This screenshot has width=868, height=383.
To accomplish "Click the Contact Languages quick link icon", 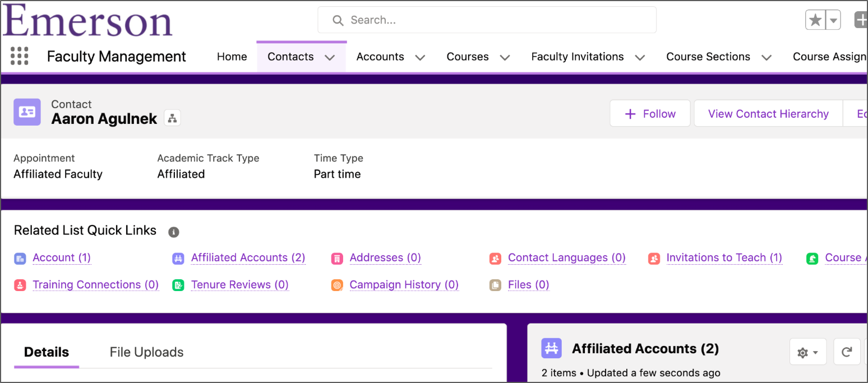I will coord(495,259).
